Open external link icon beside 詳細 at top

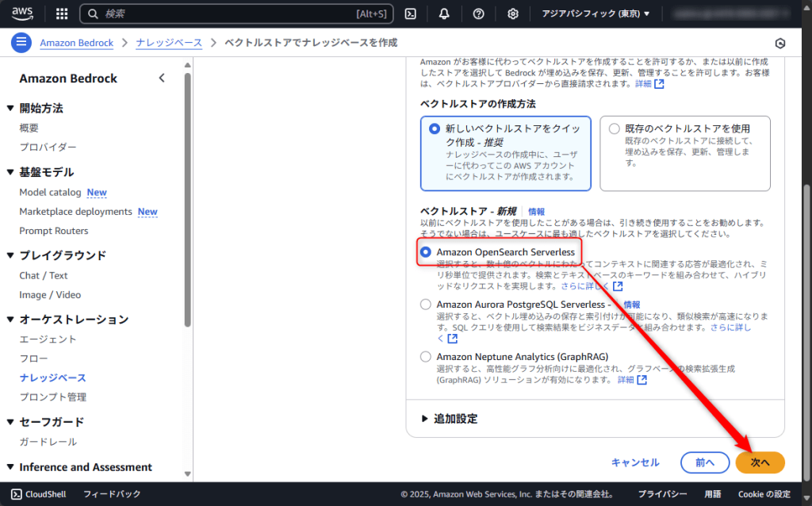tap(659, 84)
